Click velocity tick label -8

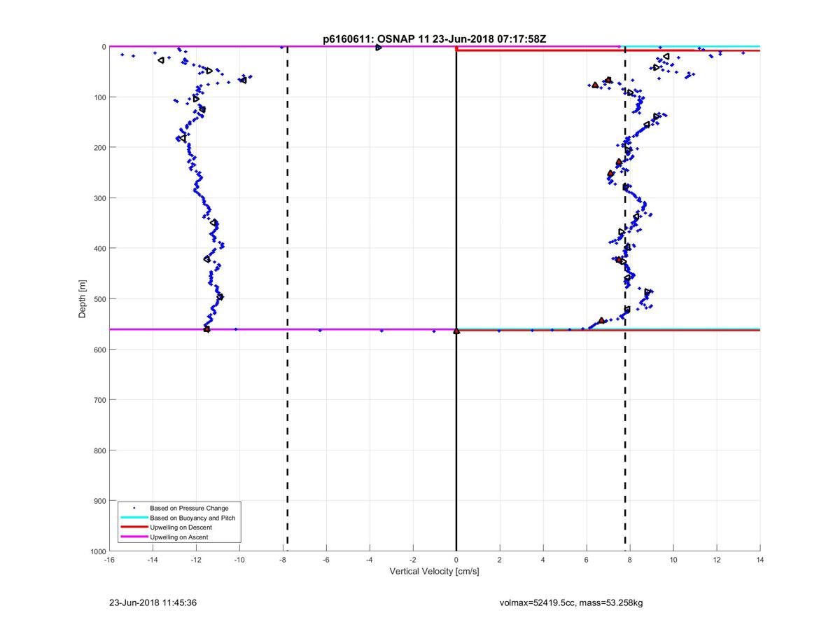click(x=283, y=560)
